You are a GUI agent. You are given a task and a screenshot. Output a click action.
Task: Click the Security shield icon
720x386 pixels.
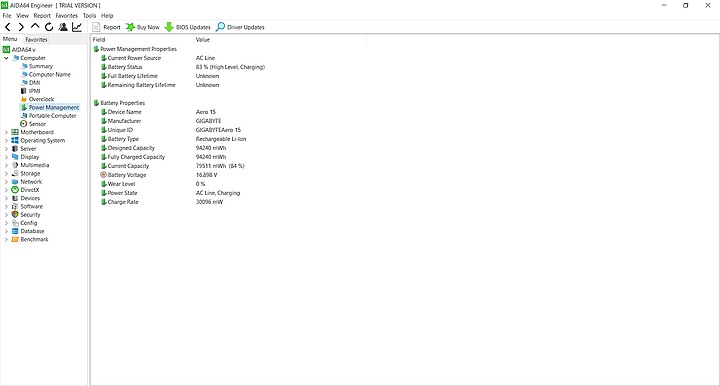15,215
